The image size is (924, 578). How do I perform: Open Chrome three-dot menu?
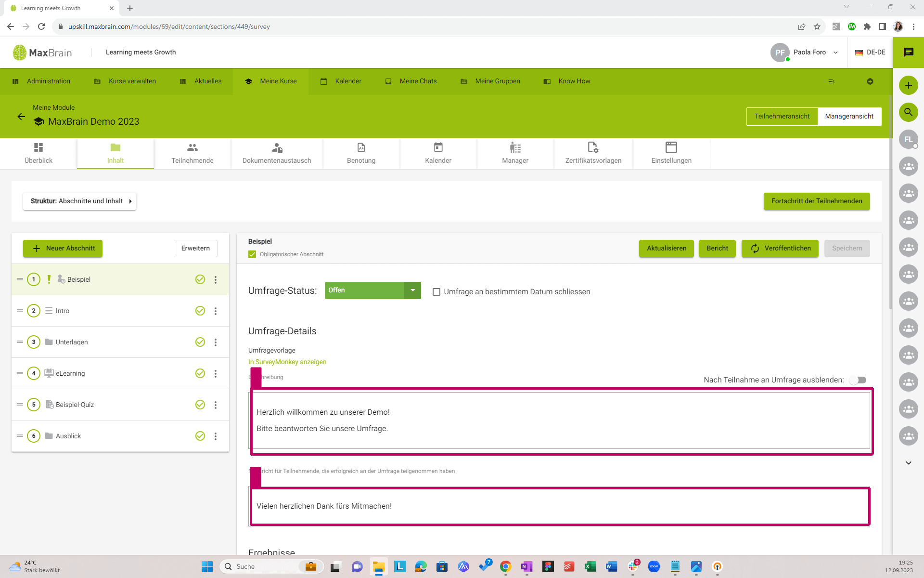click(913, 26)
